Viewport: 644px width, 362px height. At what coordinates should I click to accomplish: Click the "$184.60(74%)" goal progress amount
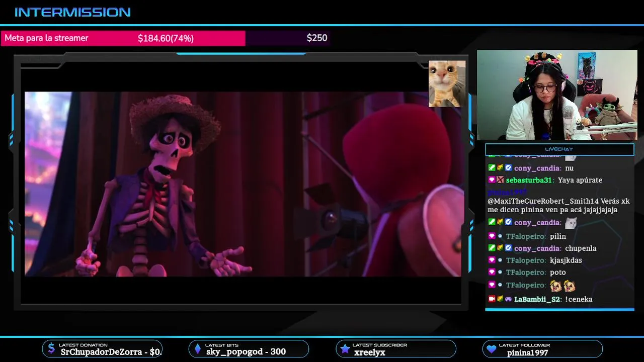(x=166, y=38)
